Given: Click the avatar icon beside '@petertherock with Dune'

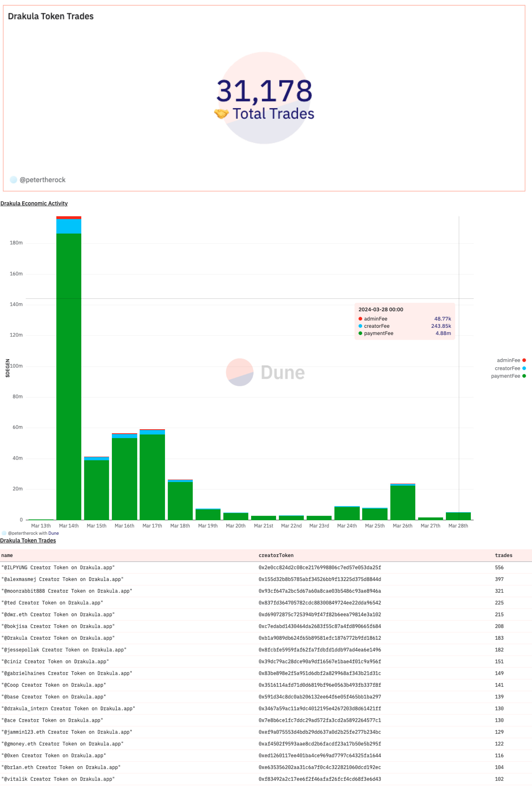Looking at the screenshot, I should (x=4, y=533).
